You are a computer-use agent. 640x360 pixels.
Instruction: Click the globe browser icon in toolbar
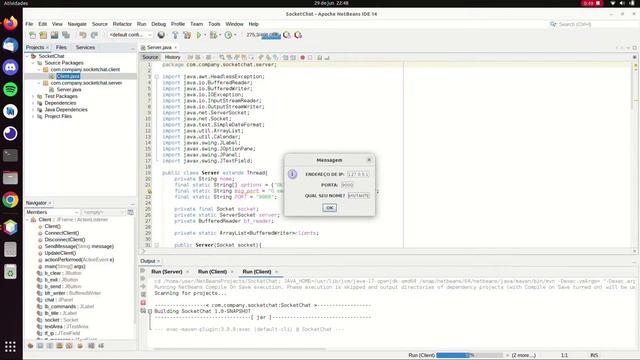pyautogui.click(x=161, y=35)
